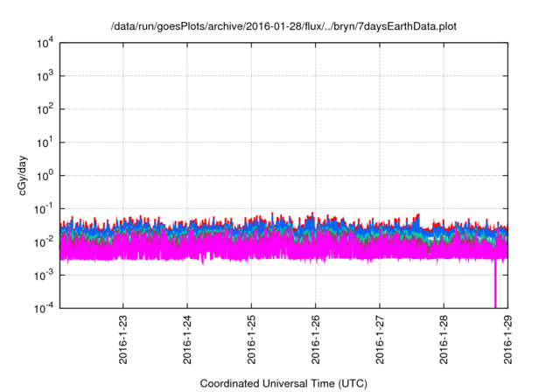This screenshot has width=560, height=392.
Task: Click the 2016-1-24 date tick label
Action: tap(187, 339)
